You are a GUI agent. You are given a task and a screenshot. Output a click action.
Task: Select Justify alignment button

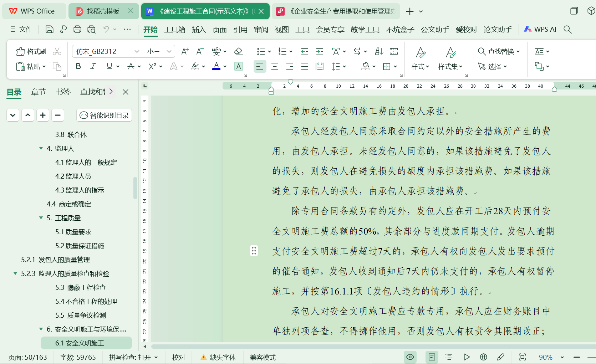point(305,66)
